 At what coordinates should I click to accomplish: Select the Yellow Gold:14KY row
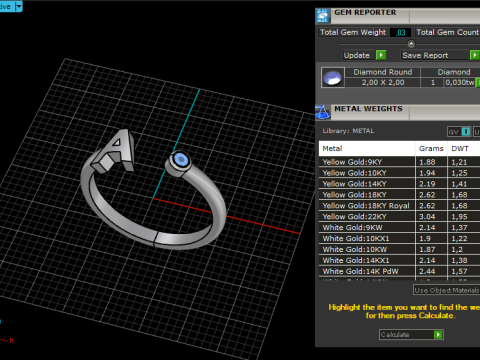pyautogui.click(x=399, y=184)
